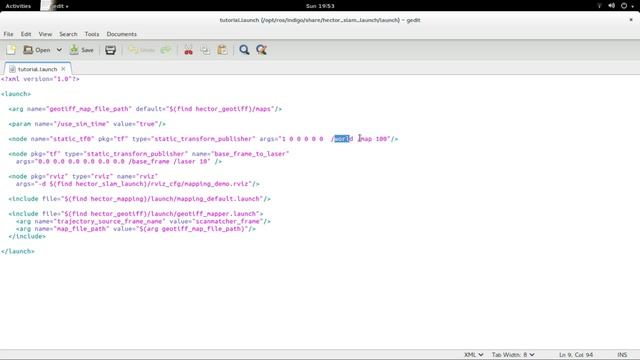Click the closing </launch> tag
This screenshot has width=640, height=360.
[18, 251]
